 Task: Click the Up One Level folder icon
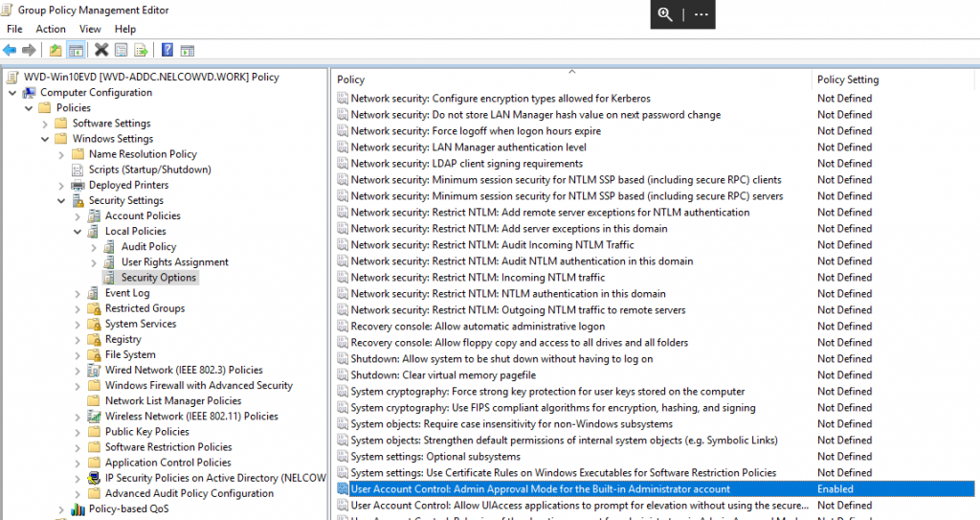[56, 50]
